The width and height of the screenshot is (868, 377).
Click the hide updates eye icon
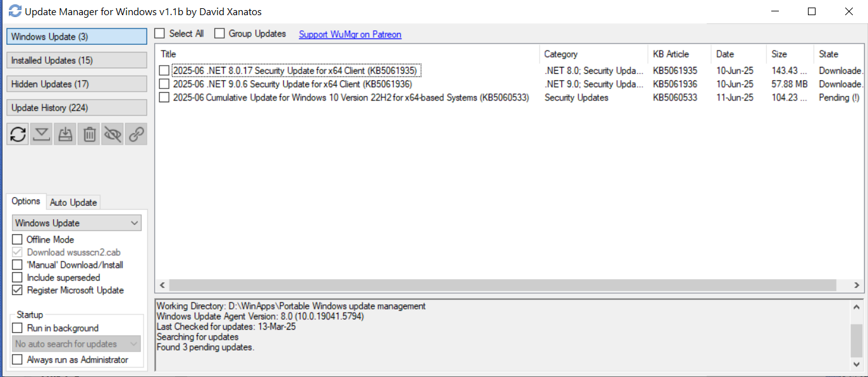(113, 134)
